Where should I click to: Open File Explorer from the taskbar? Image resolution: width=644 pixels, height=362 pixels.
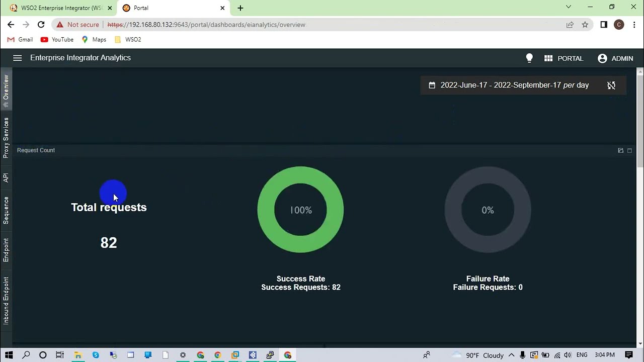pyautogui.click(x=78, y=355)
